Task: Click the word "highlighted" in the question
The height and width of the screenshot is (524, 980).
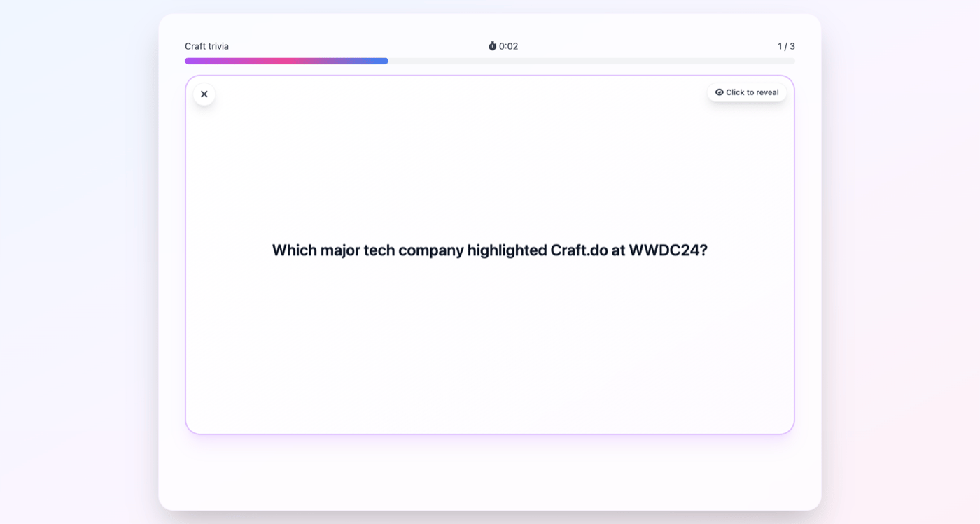Action: point(507,250)
